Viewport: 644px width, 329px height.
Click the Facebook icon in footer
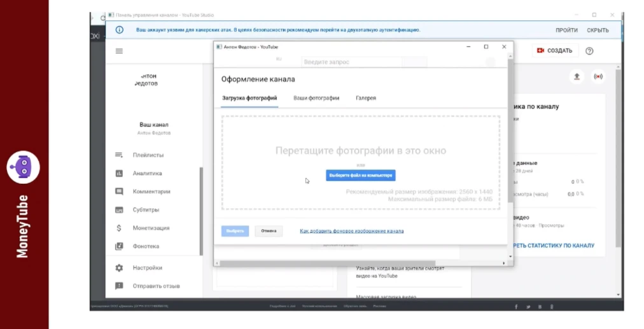[516, 307]
